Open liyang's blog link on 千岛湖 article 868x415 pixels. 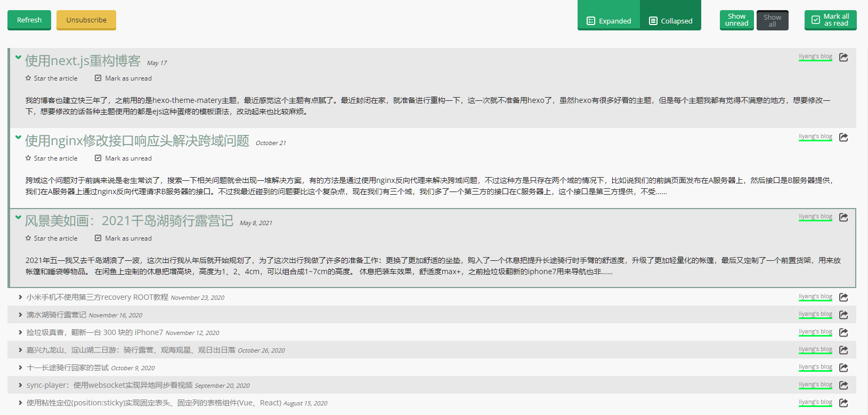(x=815, y=217)
